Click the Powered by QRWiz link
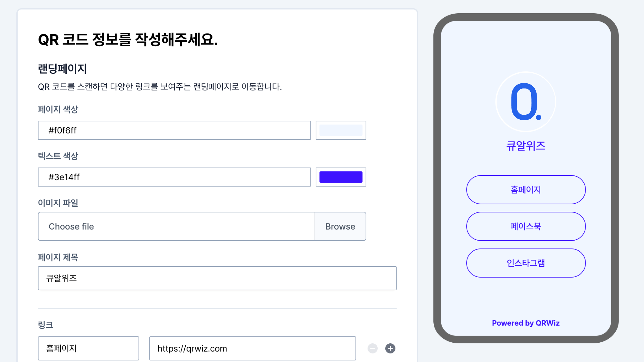Image resolution: width=644 pixels, height=362 pixels. pos(526,323)
